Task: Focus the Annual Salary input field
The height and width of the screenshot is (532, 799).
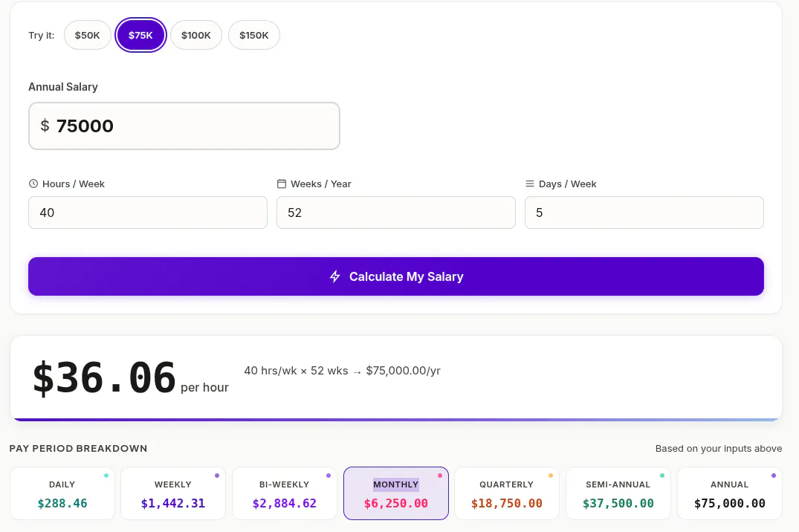Action: (x=184, y=126)
